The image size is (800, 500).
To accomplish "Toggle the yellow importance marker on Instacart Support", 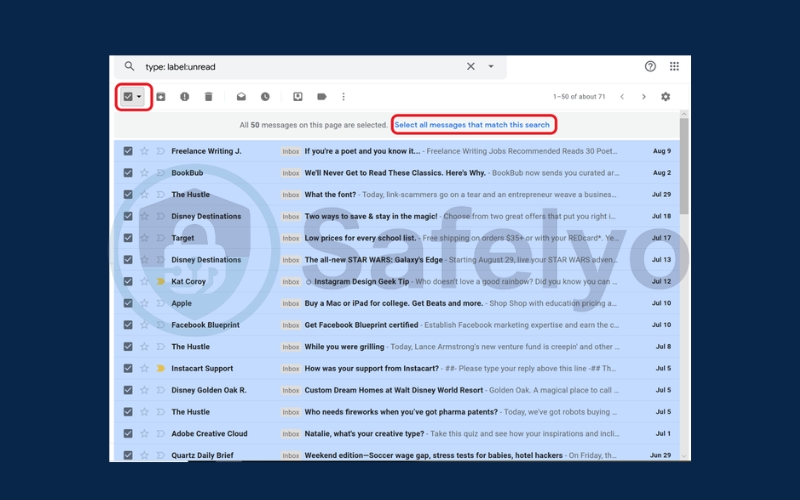I will (161, 368).
